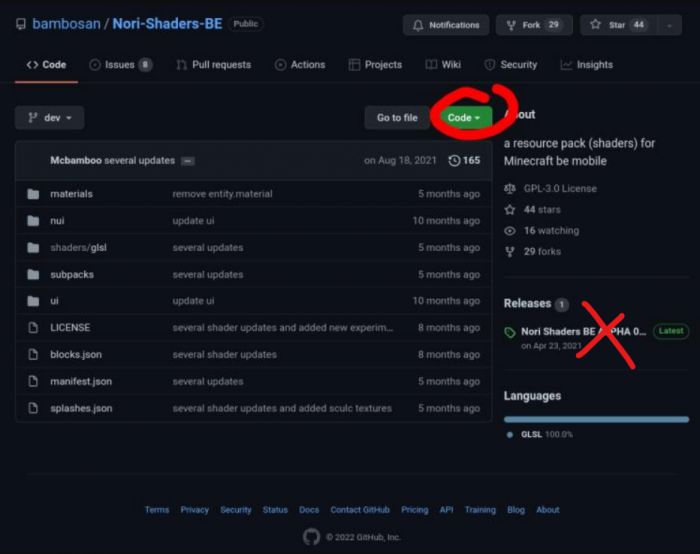Open Contact GitHub footer link

360,510
